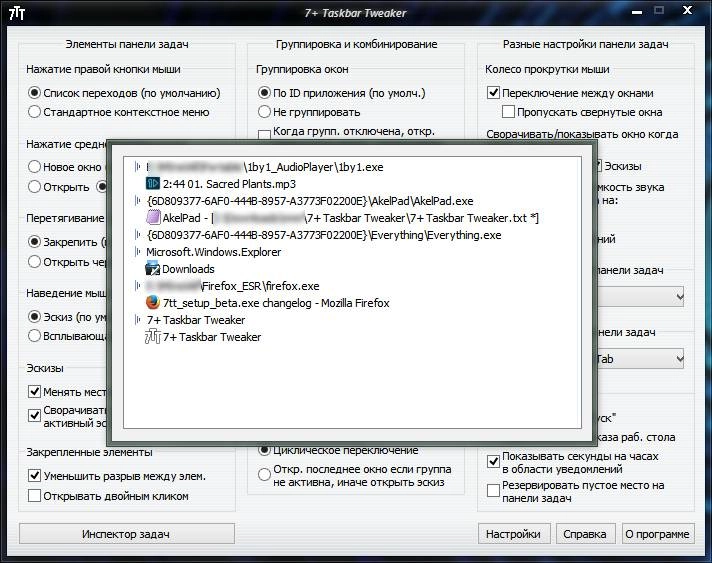Screen dimensions: 712x563
Task: Enable Открывать двойным кликом checkbox
Action: click(35, 495)
